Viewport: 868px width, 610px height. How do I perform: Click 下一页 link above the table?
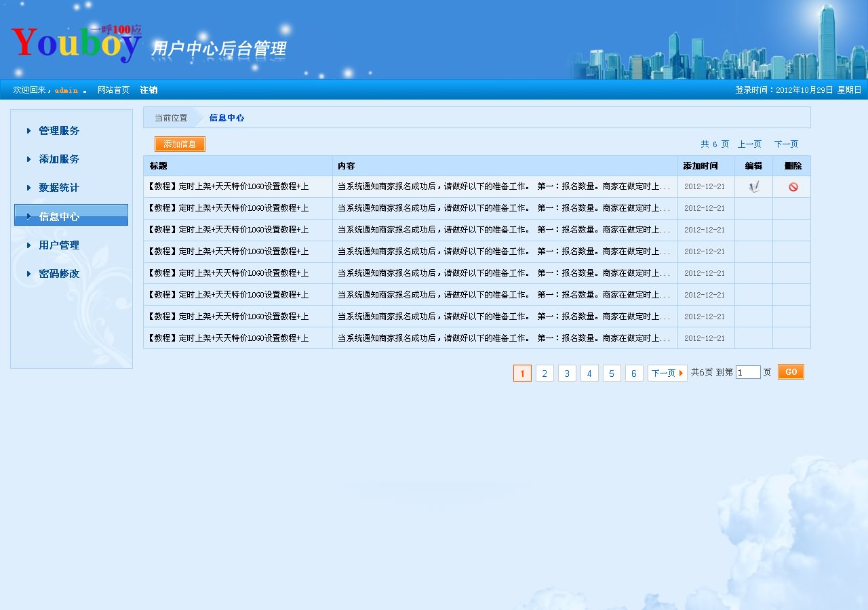coord(786,144)
